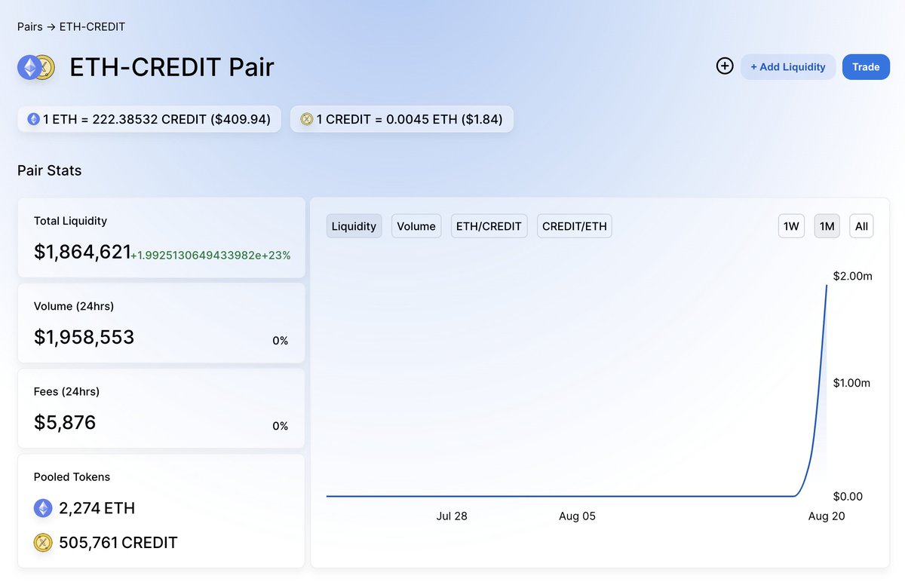Click the Volume (24hrs) value $1,958,553

click(x=84, y=337)
